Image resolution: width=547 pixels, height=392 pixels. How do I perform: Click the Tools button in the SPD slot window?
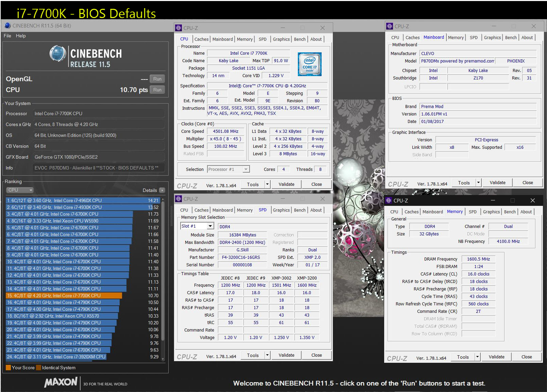point(253,355)
